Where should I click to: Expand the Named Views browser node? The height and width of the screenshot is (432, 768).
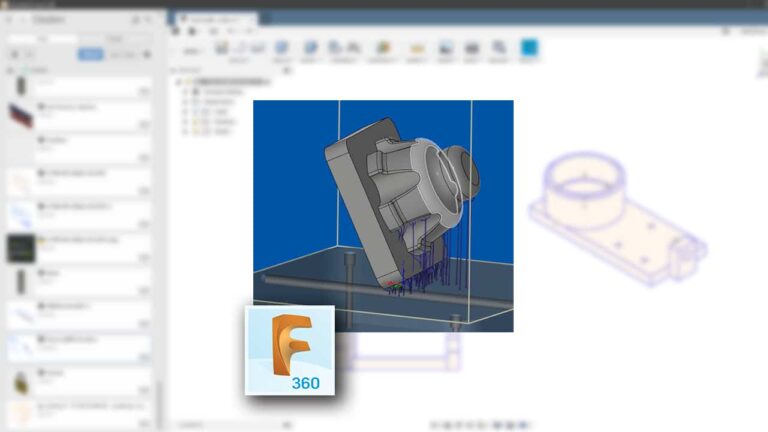click(x=186, y=101)
